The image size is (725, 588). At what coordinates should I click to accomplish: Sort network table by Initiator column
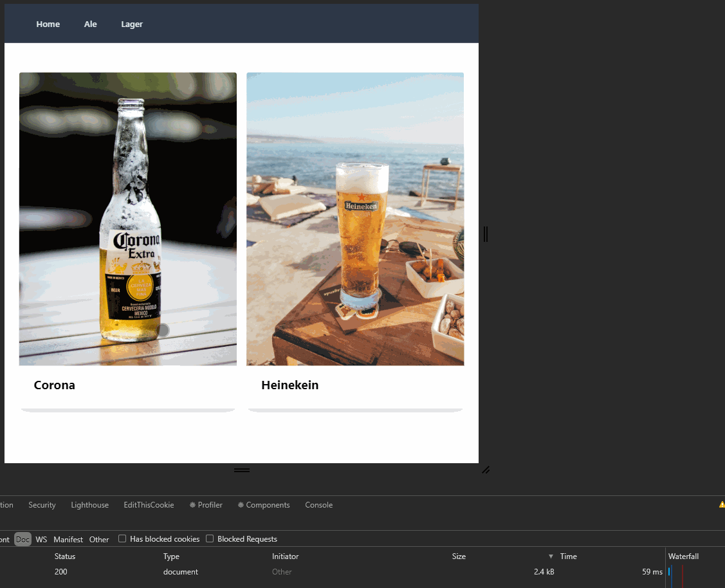point(285,556)
